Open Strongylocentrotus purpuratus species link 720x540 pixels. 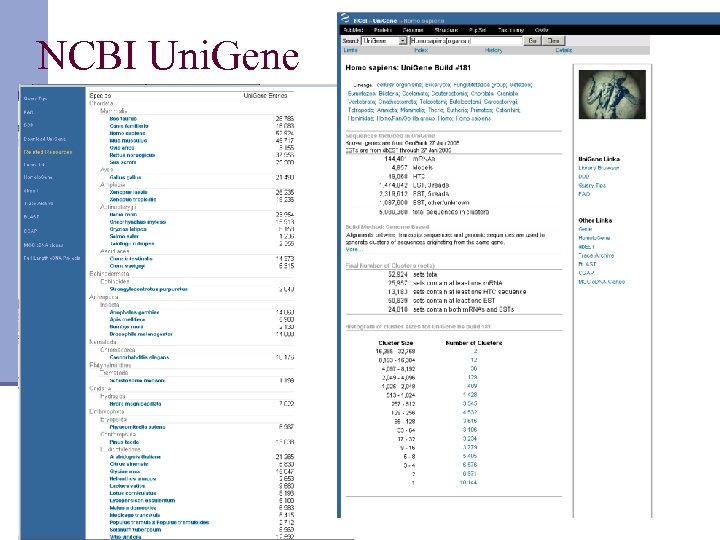(148, 289)
